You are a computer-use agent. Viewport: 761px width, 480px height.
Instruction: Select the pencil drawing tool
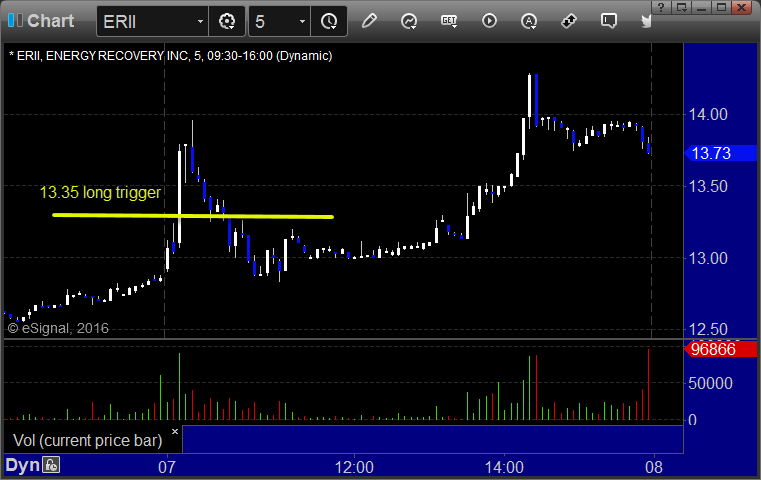point(369,21)
